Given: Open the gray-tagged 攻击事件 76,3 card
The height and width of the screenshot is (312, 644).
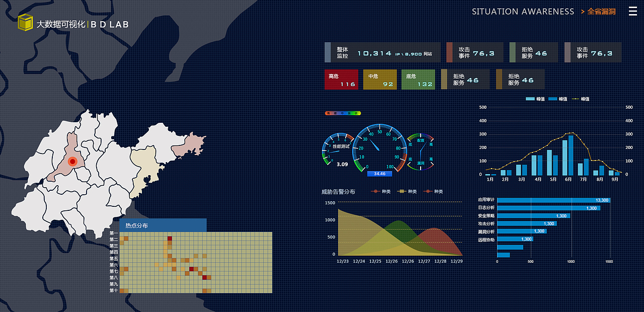Looking at the screenshot, I should tap(593, 52).
